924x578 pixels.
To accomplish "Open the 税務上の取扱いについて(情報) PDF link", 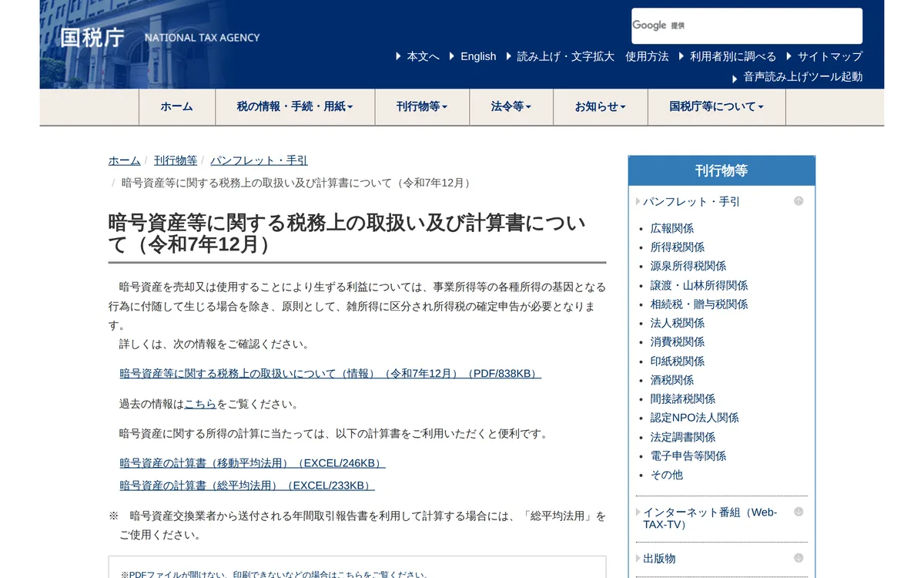I will 330,374.
